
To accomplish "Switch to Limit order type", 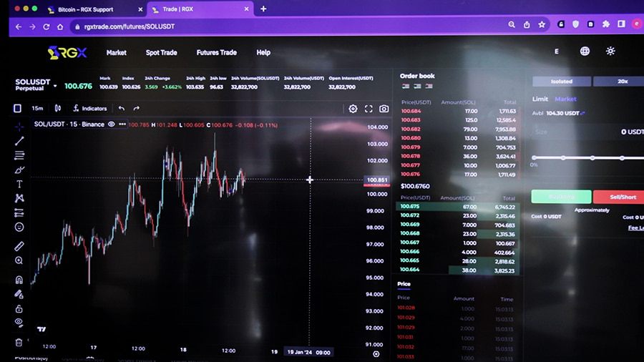I will [540, 99].
